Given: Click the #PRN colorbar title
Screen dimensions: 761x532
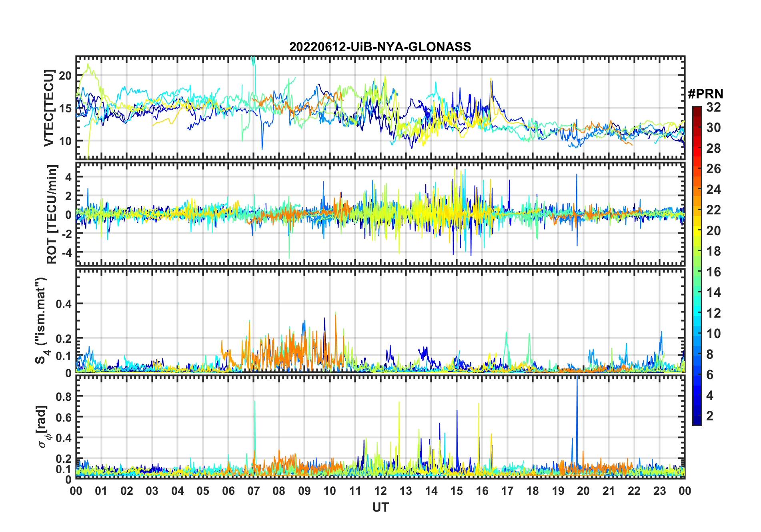Looking at the screenshot, I should [x=705, y=94].
